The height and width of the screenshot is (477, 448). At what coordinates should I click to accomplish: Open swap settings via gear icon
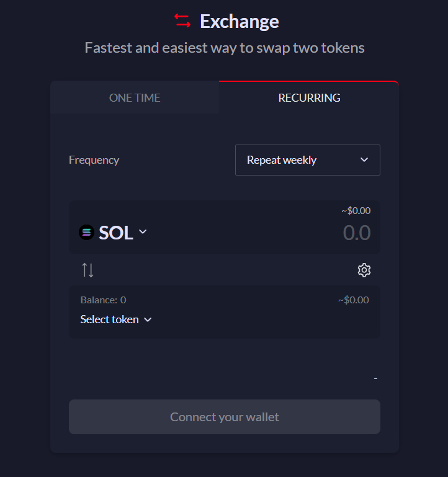pyautogui.click(x=364, y=270)
